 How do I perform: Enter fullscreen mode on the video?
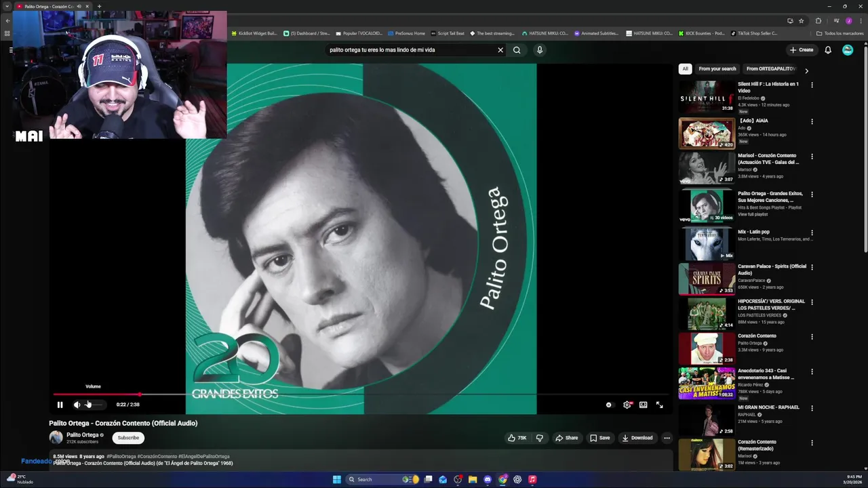pos(659,405)
